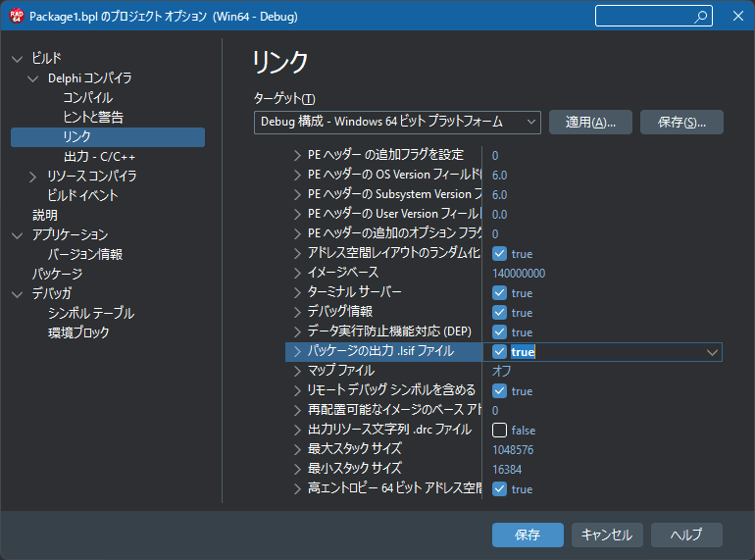Viewport: 755px width, 560px height.
Task: Open the .lsif ファイル value dropdown arrow
Action: (x=712, y=352)
